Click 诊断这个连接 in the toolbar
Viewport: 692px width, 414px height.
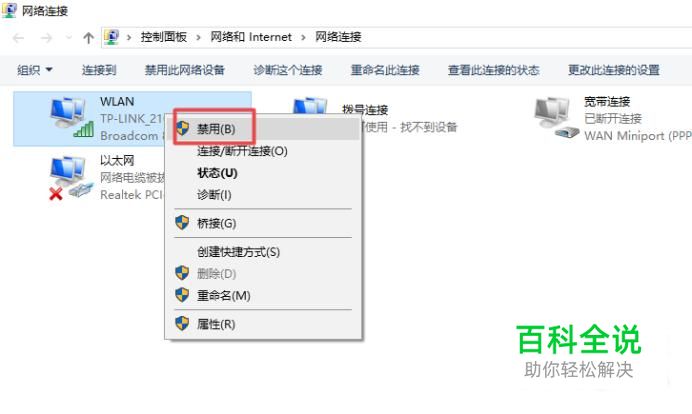point(288,70)
